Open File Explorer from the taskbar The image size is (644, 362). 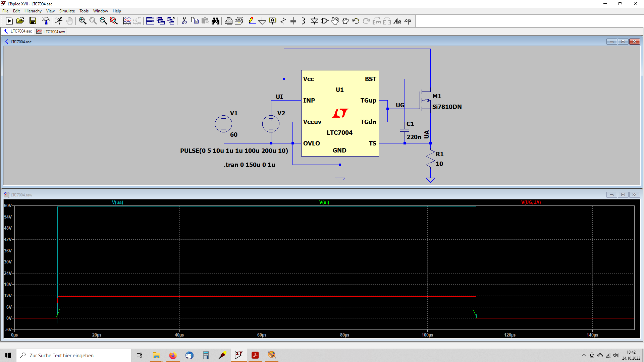click(156, 355)
